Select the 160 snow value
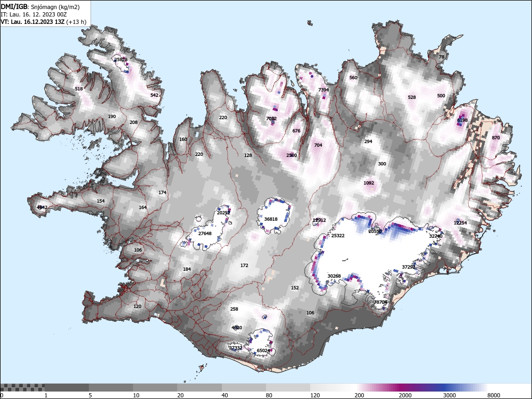This screenshot has height=399, width=532. pyautogui.click(x=183, y=139)
